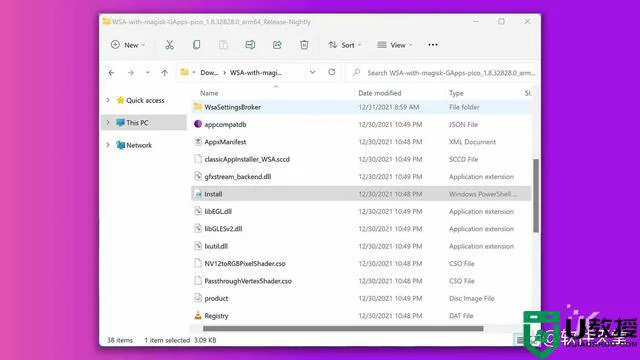This screenshot has height=360, width=640.
Task: Expand the Quick access tree node
Action: [108, 100]
